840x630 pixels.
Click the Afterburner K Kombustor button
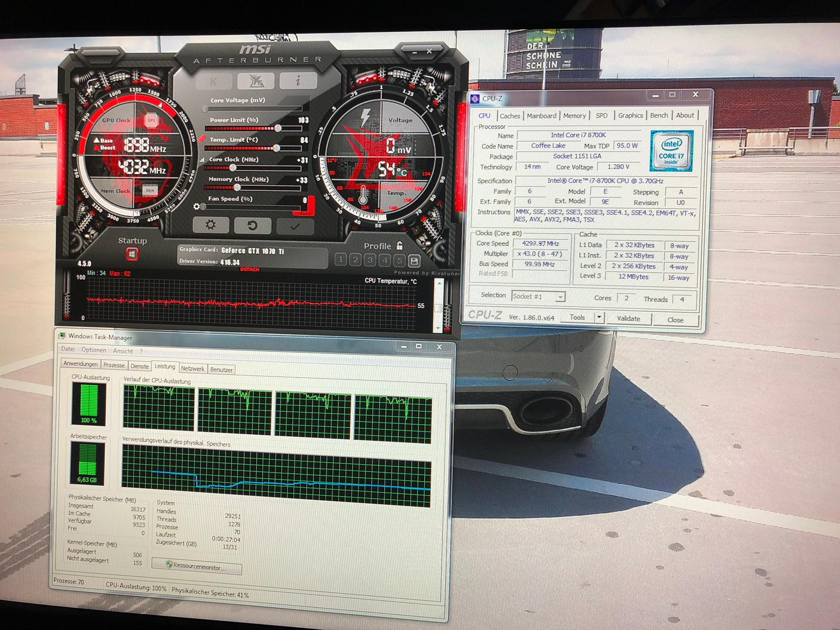point(214,81)
